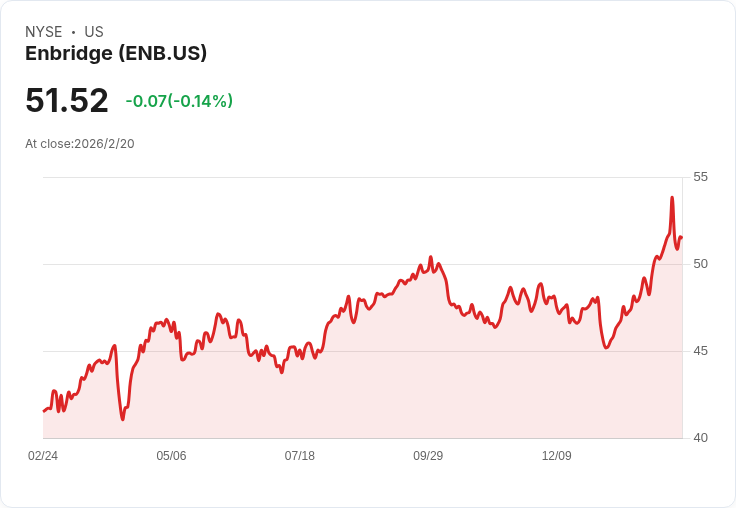Select the 12/09 date on the x-axis
Image resolution: width=736 pixels, height=508 pixels.
[557, 456]
